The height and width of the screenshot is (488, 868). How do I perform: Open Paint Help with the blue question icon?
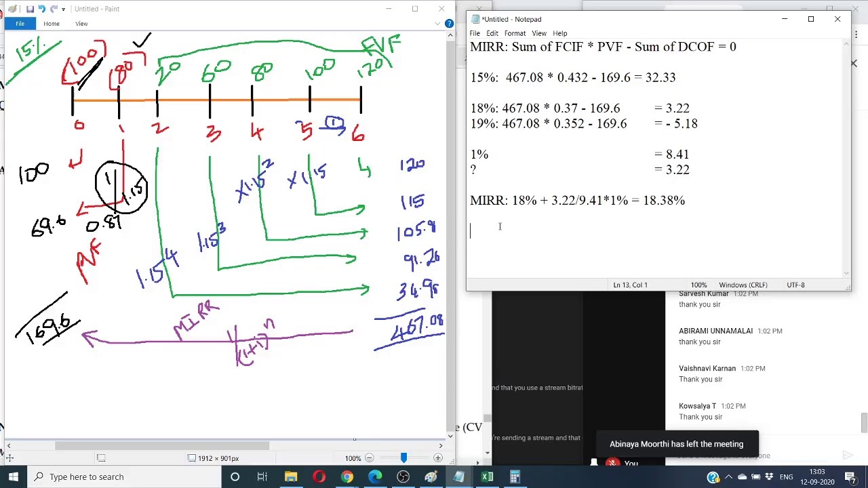tap(449, 24)
